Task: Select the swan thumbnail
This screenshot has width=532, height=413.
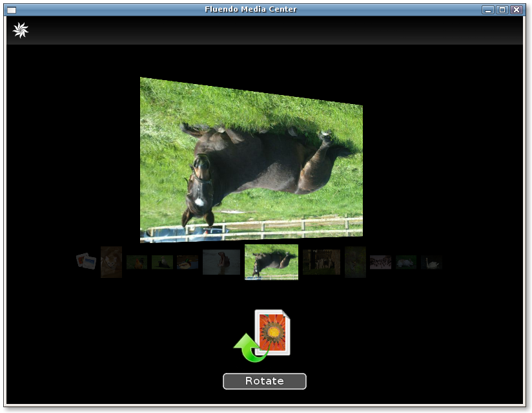Action: (431, 262)
